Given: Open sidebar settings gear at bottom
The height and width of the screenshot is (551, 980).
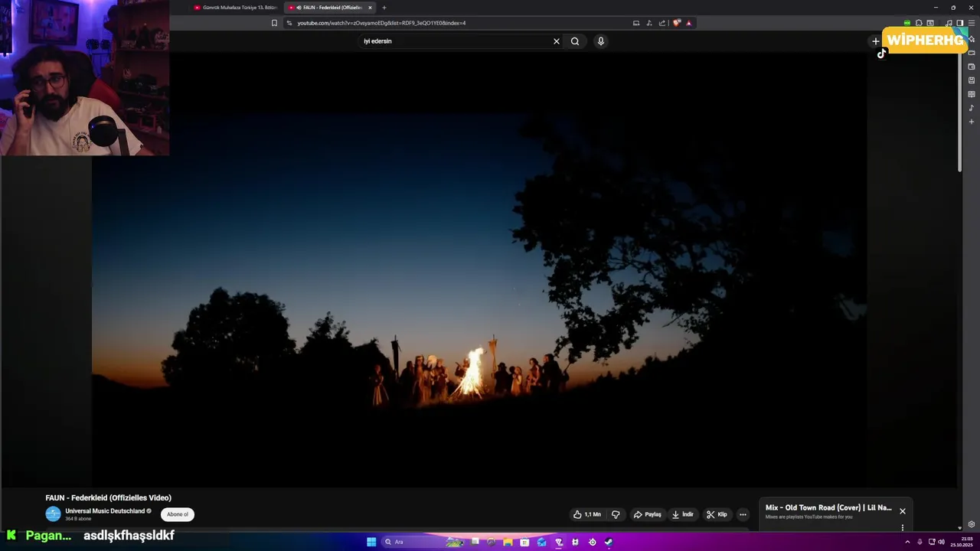Looking at the screenshot, I should point(972,524).
